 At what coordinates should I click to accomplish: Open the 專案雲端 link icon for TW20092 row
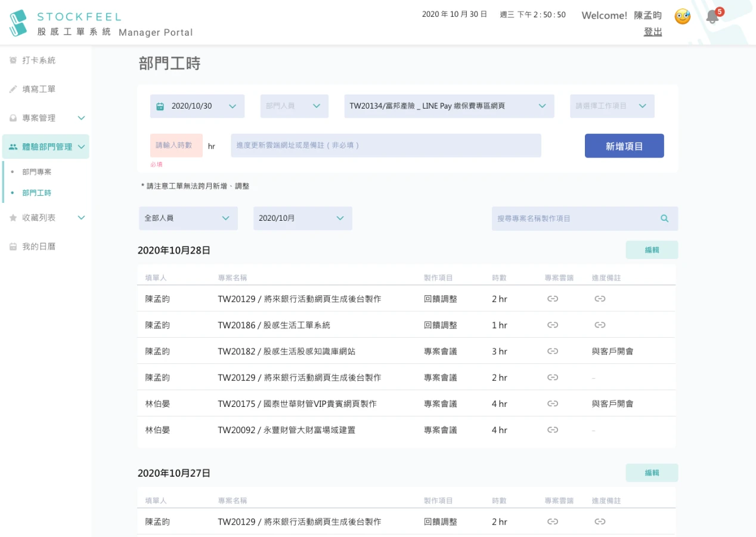pyautogui.click(x=553, y=430)
